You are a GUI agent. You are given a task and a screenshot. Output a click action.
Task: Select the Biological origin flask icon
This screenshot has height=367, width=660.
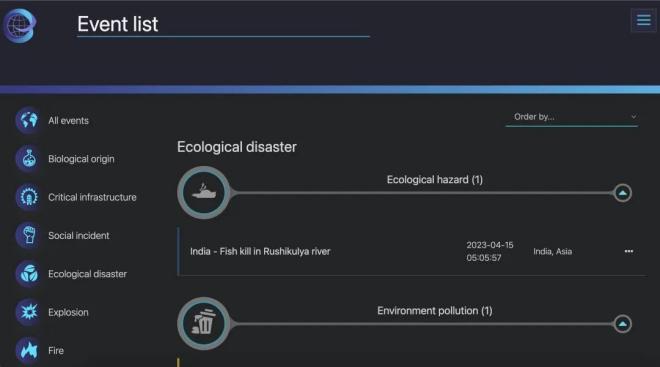(28, 159)
